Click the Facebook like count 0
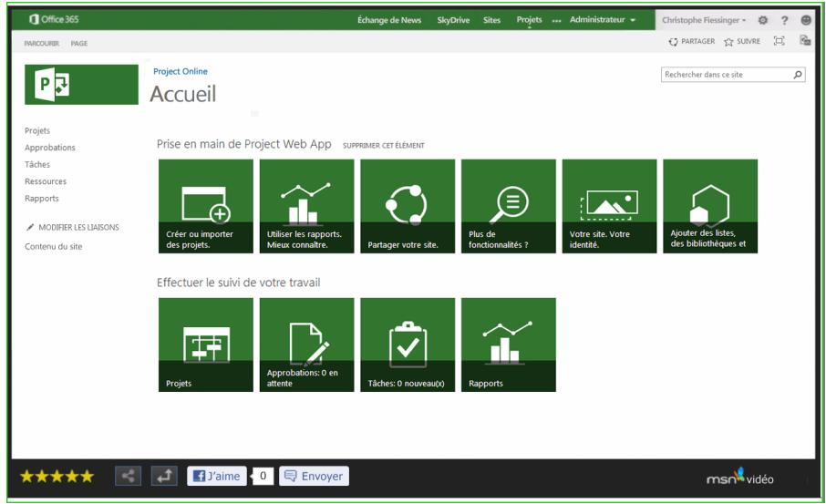Image resolution: width=826 pixels, height=504 pixels. (x=263, y=476)
